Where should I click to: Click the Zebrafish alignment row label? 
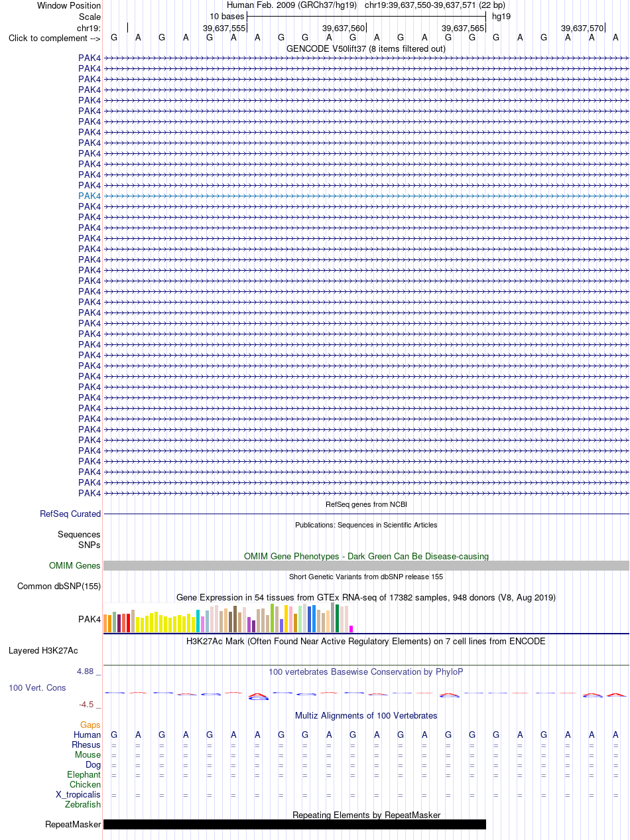pos(83,804)
